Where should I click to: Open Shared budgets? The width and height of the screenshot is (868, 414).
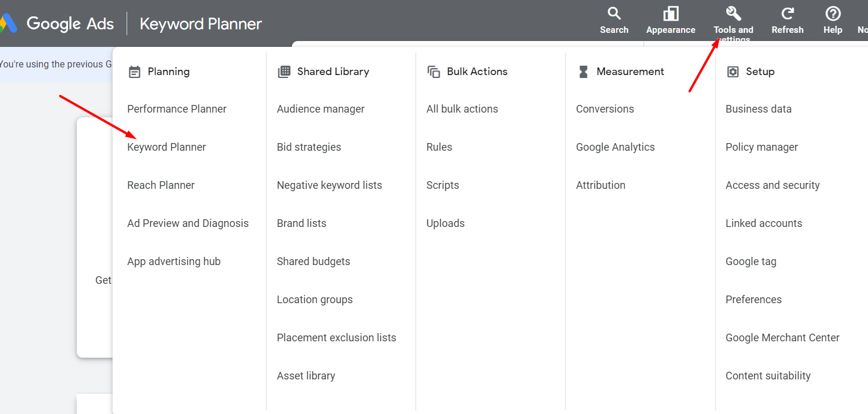click(x=314, y=262)
